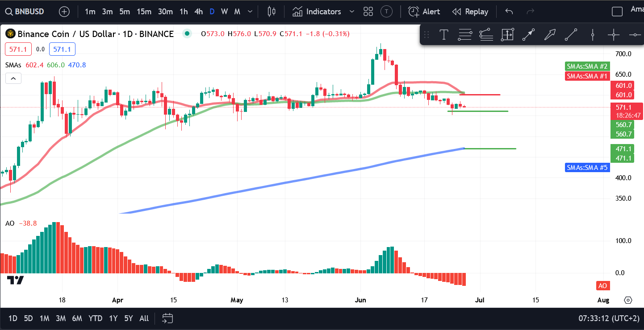This screenshot has width=644, height=330.
Task: Open the timezone clock 07:33:12 (UTC+2)
Action: 609,318
